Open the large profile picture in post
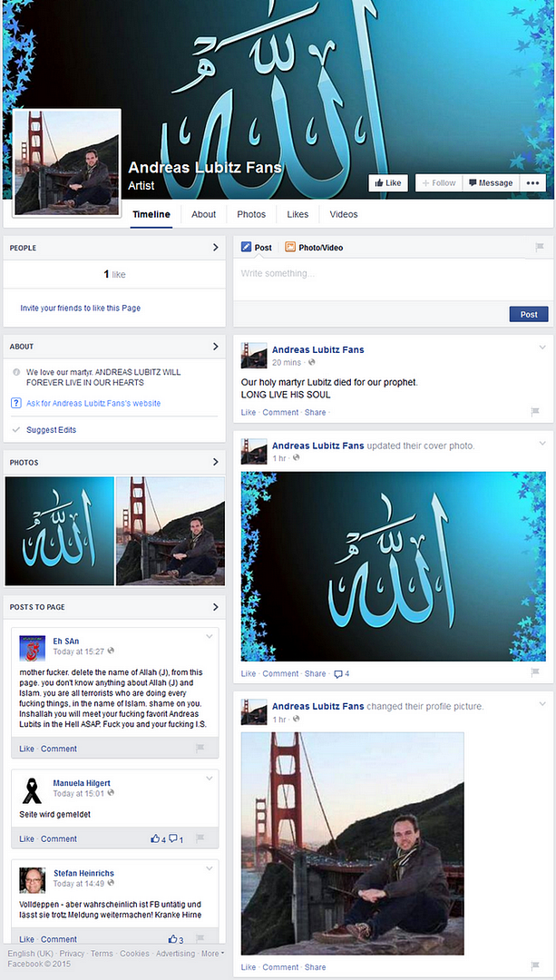This screenshot has height=980, width=556. 352,844
